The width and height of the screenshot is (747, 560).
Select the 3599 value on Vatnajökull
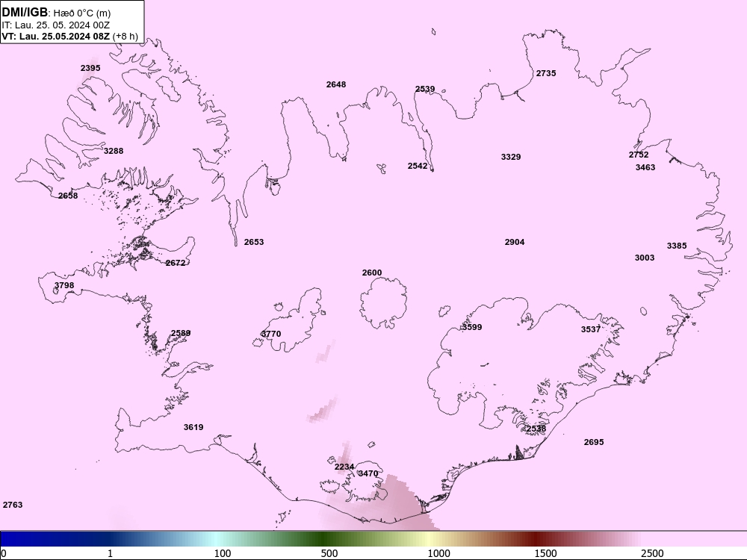point(471,327)
